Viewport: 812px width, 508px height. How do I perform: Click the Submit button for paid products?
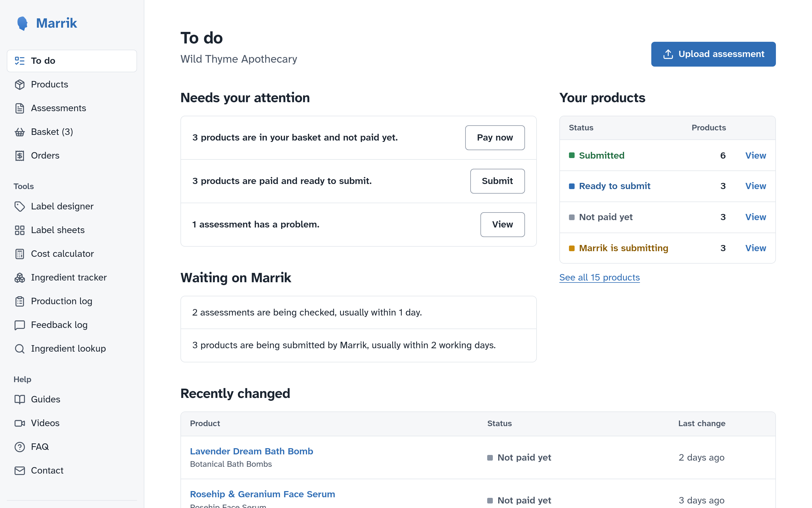tap(497, 181)
